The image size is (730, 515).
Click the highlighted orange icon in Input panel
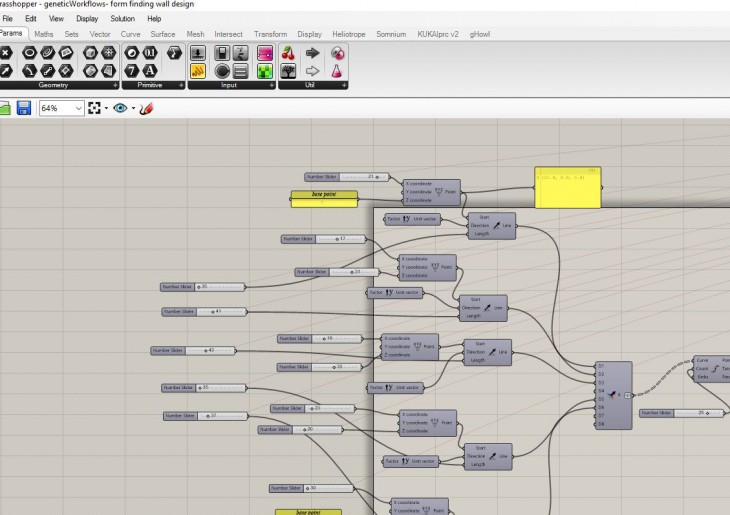pos(198,71)
